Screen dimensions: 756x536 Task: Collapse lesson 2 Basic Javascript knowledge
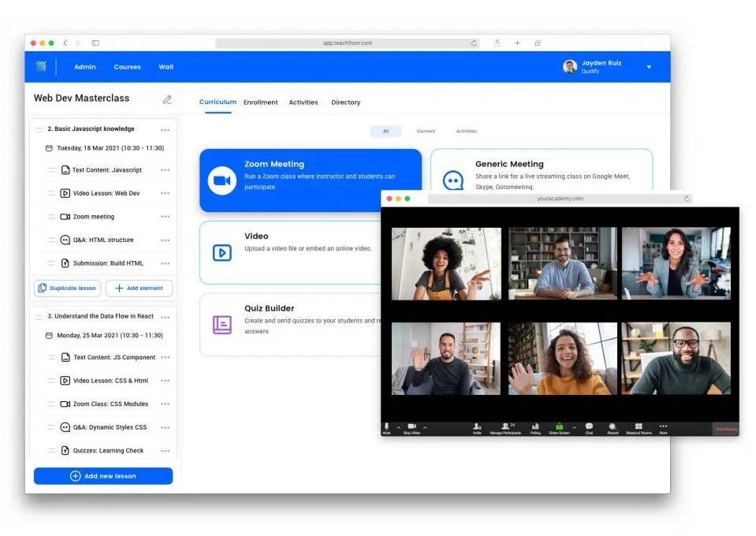[39, 129]
